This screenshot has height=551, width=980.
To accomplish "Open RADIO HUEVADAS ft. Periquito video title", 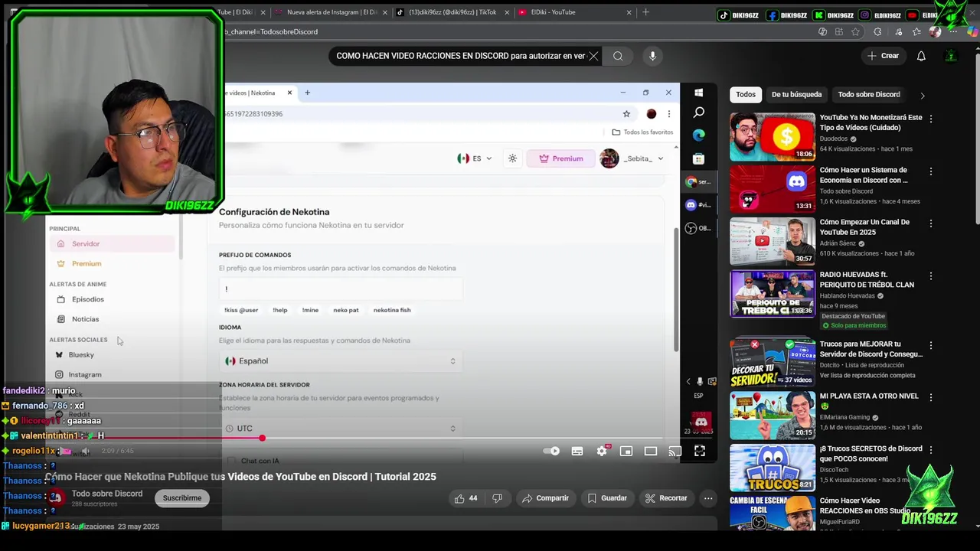I will [867, 279].
